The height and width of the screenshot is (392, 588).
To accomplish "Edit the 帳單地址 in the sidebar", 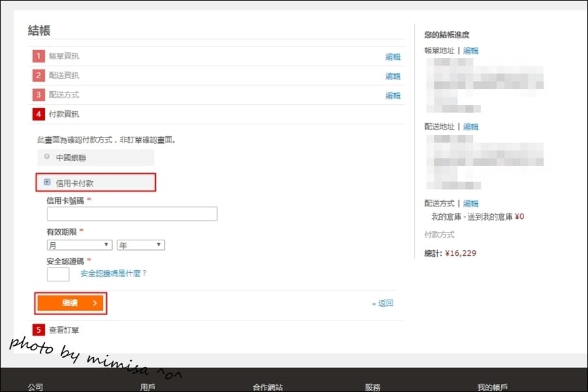I will click(x=471, y=49).
